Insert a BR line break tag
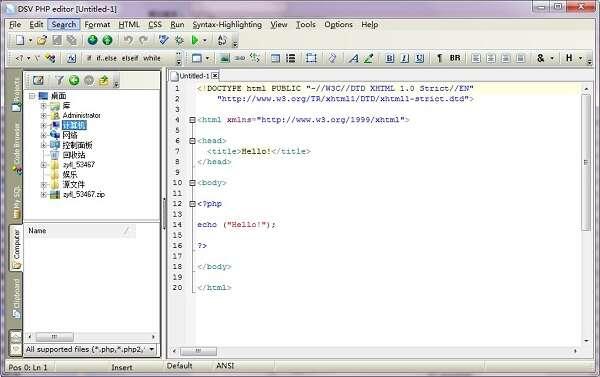 pos(455,58)
